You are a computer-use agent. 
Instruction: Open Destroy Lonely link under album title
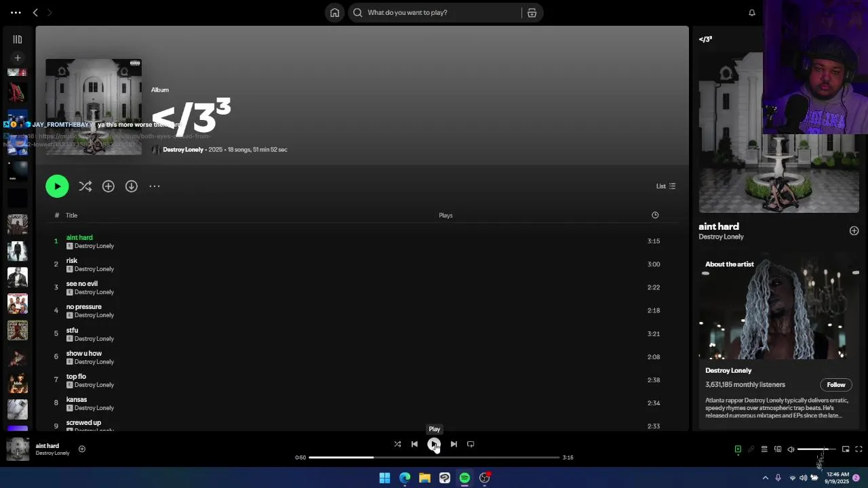tap(183, 150)
